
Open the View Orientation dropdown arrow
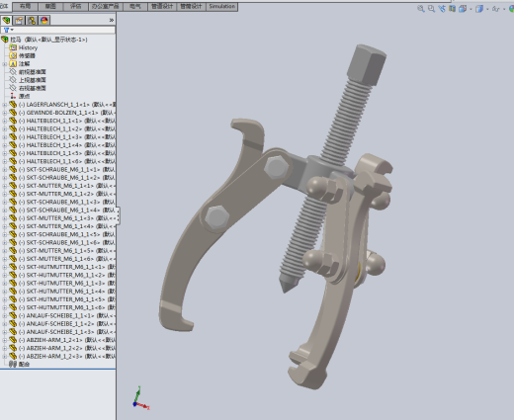click(x=471, y=9)
